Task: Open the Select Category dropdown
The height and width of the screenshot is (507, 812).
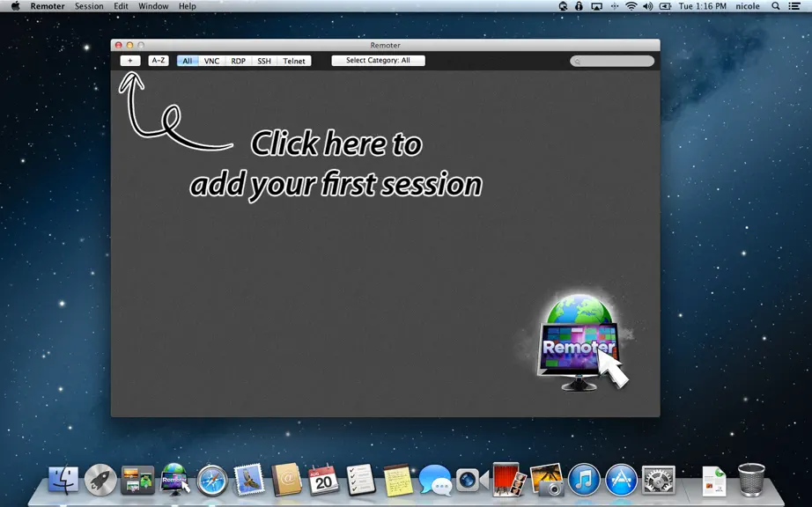Action: 378,61
